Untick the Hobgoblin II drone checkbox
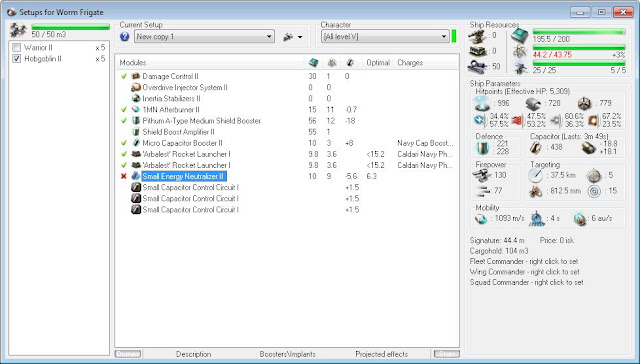The width and height of the screenshot is (640, 364). click(17, 59)
